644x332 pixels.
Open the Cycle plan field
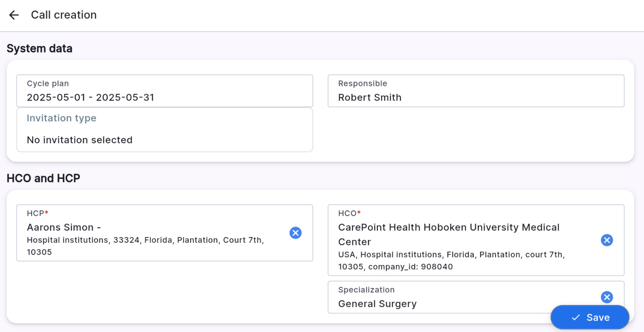pyautogui.click(x=164, y=91)
